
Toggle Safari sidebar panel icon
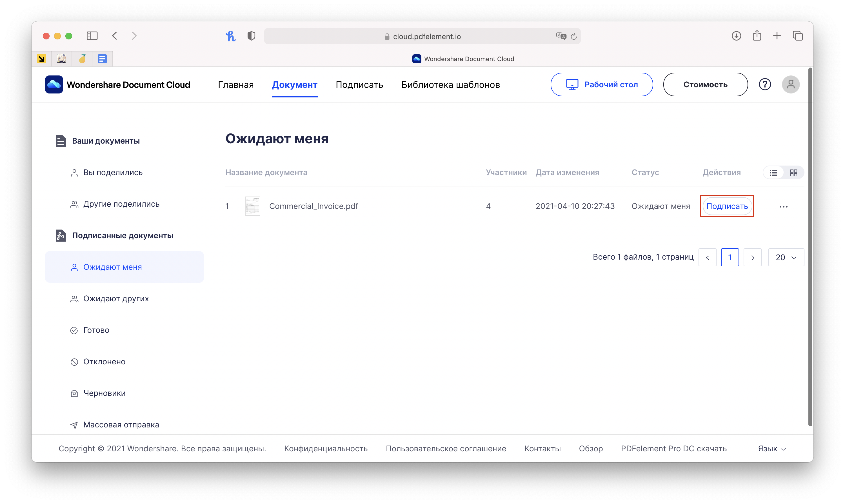point(92,36)
